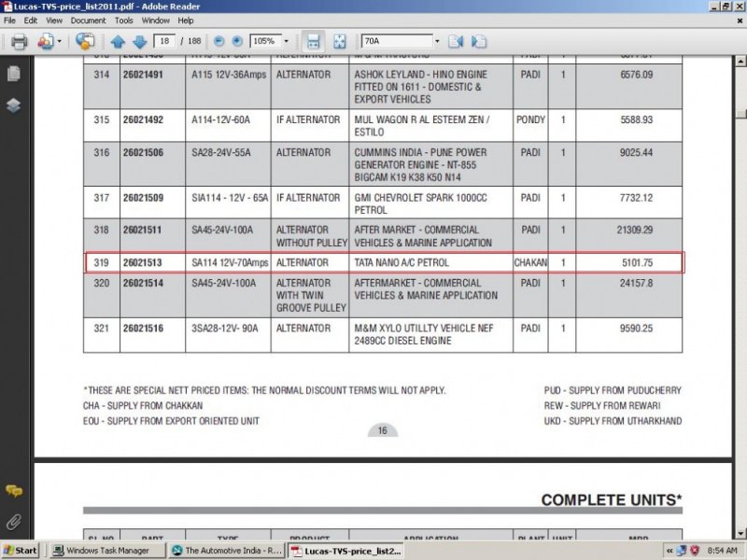The width and height of the screenshot is (747, 560).
Task: Click the vertical scroll up arrow
Action: [740, 62]
